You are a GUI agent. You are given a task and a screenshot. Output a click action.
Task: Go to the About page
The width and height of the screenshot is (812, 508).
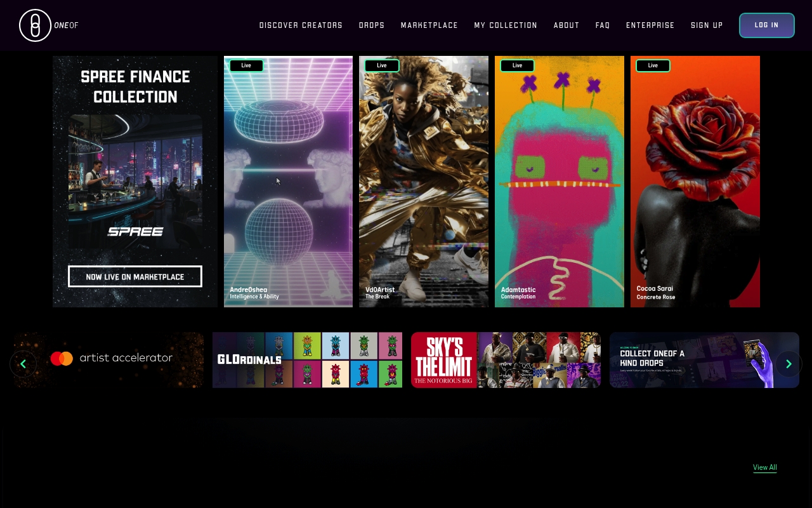tap(566, 25)
